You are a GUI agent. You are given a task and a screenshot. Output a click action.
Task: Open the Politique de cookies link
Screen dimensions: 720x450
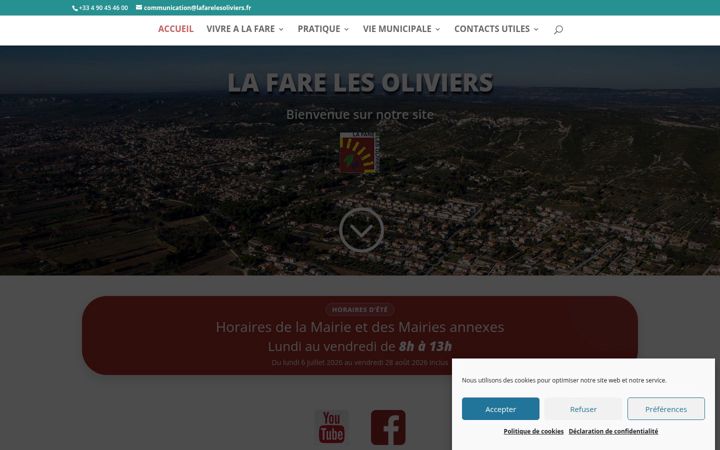click(533, 431)
